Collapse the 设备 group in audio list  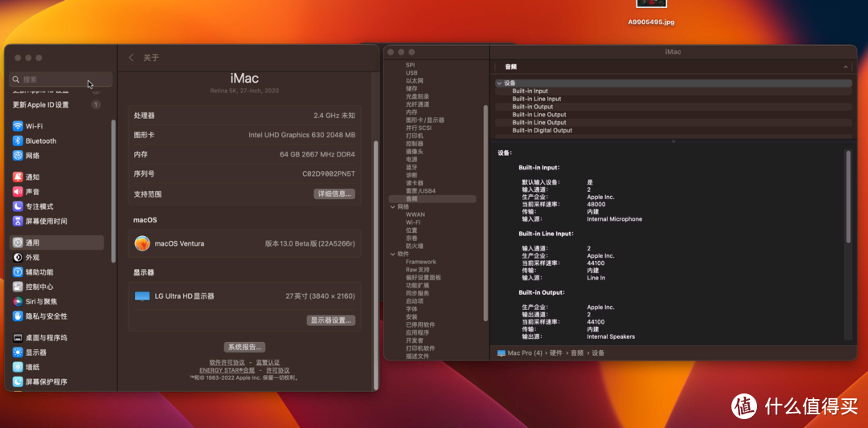pyautogui.click(x=499, y=83)
